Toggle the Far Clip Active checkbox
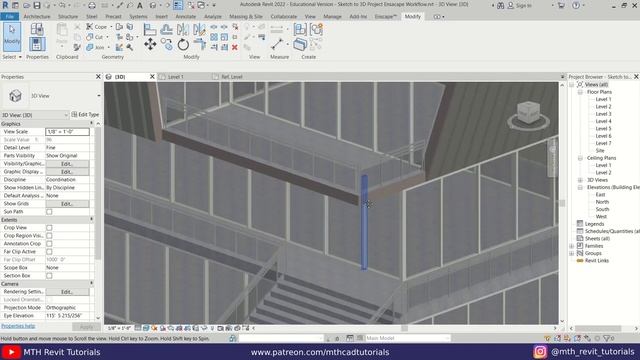 tap(49, 252)
